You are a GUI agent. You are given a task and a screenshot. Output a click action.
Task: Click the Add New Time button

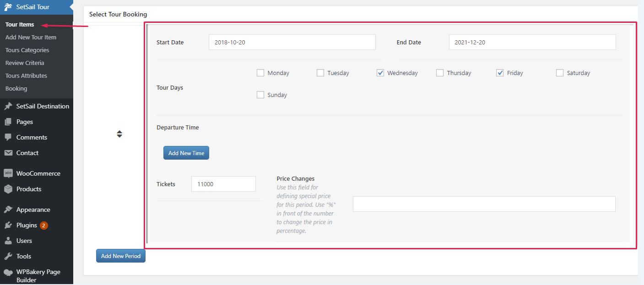click(x=186, y=153)
